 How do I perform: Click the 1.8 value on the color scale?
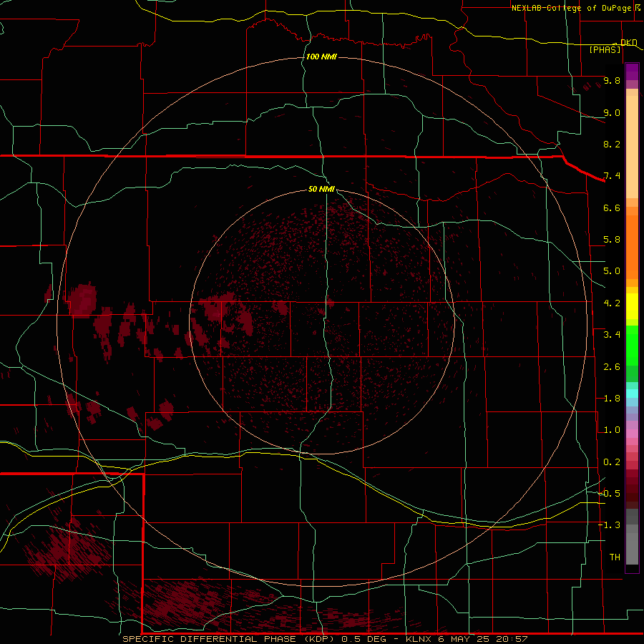(x=612, y=399)
